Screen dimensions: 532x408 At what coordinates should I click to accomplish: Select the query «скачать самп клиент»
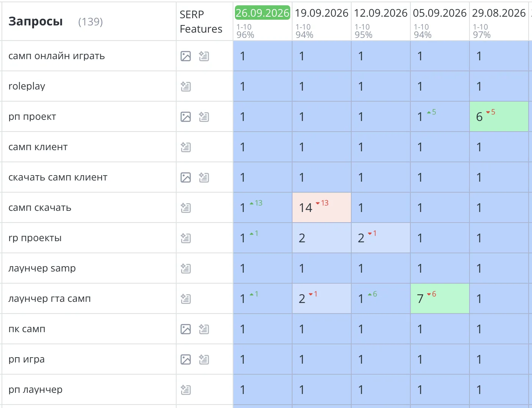(58, 177)
